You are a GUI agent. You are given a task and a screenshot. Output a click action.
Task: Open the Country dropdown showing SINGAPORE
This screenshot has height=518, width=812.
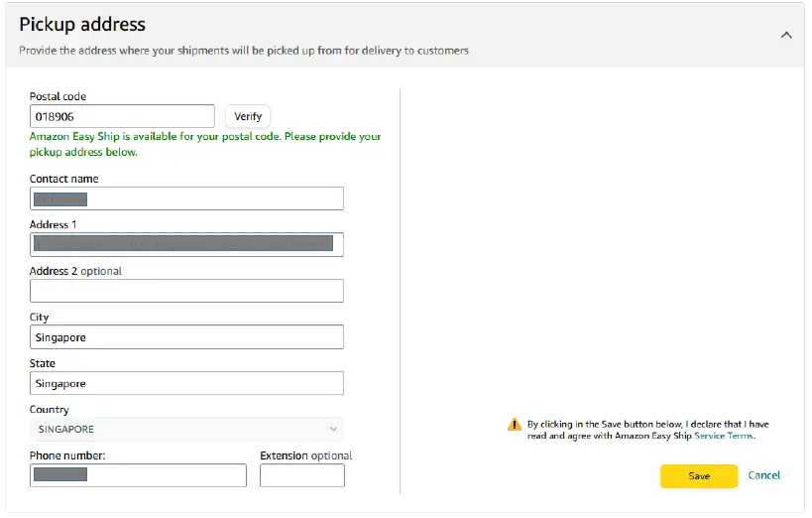pyautogui.click(x=186, y=430)
